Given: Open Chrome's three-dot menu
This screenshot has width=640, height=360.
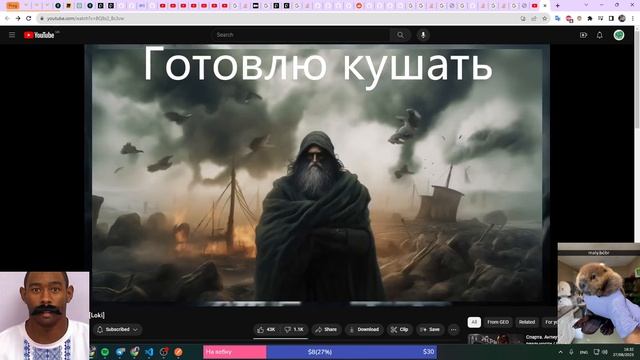Looking at the screenshot, I should coord(633,18).
